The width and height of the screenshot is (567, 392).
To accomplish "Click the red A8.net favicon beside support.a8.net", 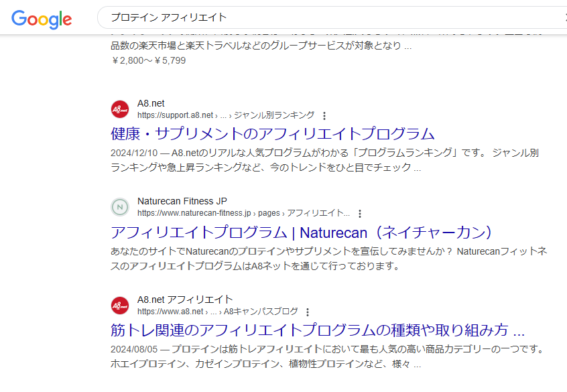I will [120, 109].
